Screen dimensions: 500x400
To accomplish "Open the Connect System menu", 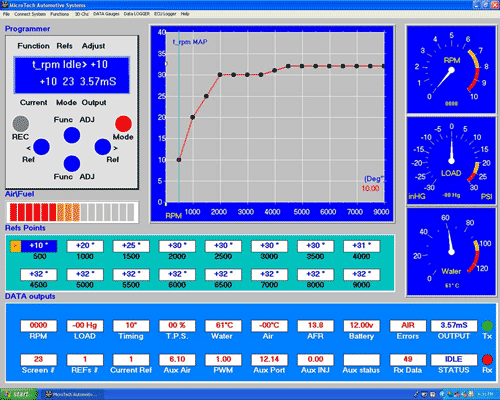I will tap(30, 14).
